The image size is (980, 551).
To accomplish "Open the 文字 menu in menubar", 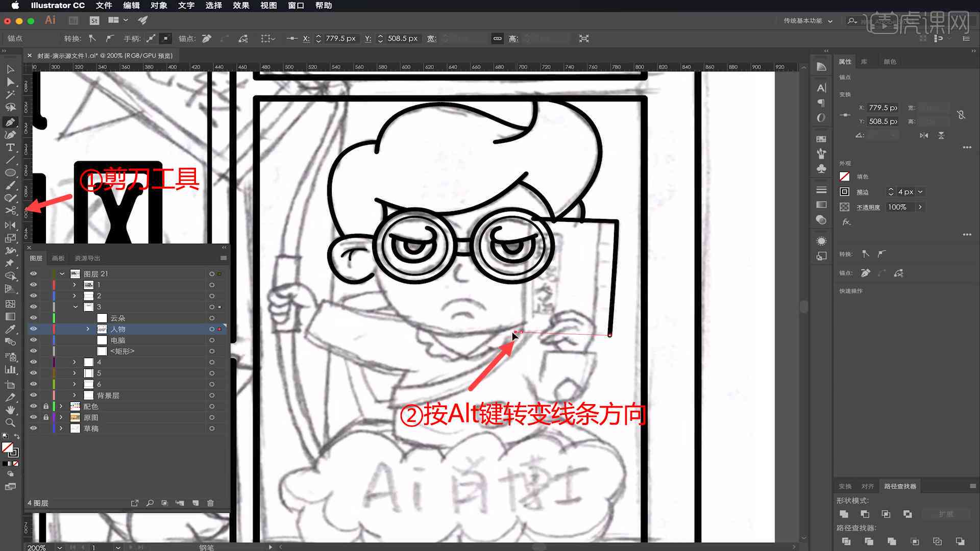I will 186,6.
